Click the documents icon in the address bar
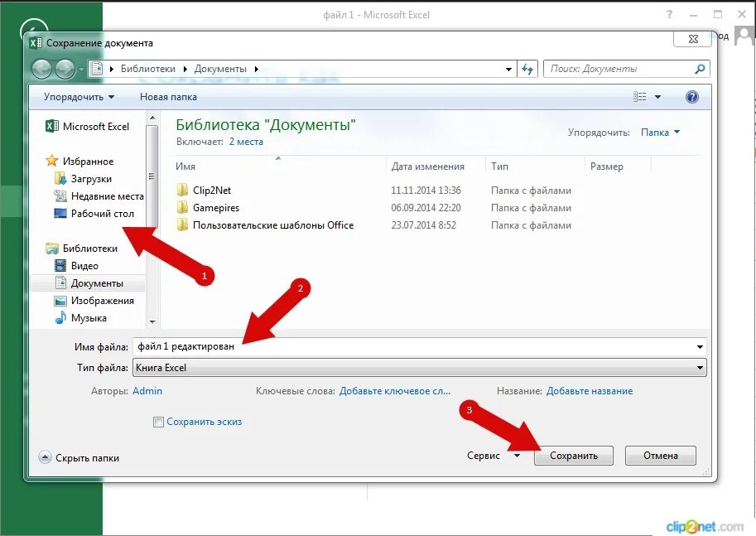The image size is (756, 536). coord(97,69)
